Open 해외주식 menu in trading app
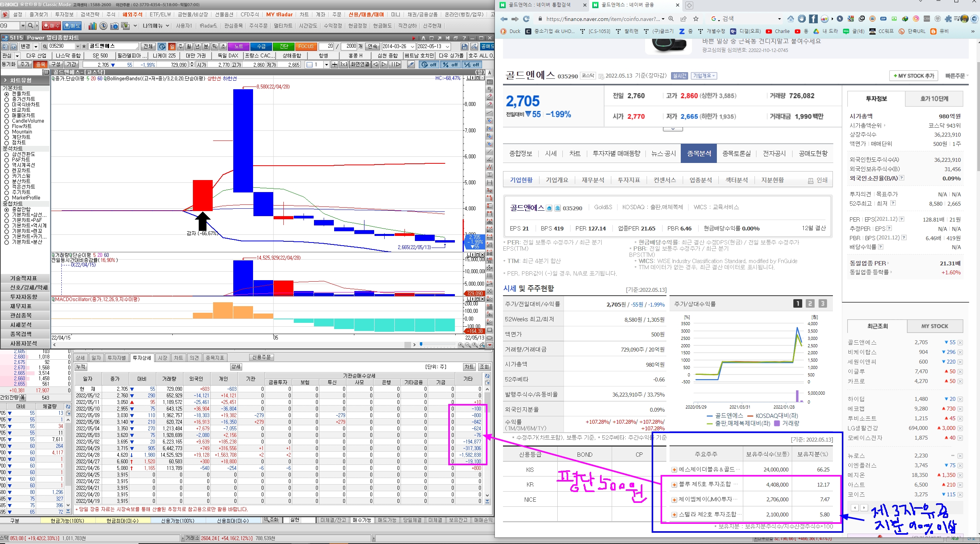Screen dimensions: 980x544 pos(132,14)
